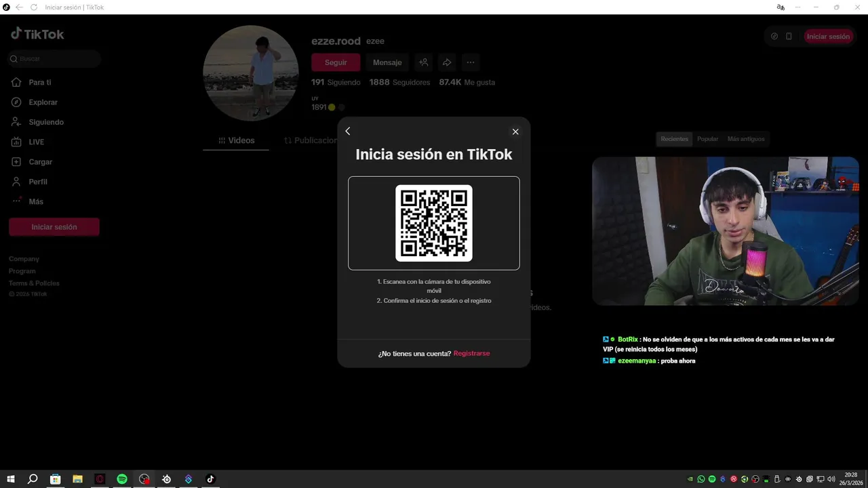Click the Seguir follow button

point(336,62)
